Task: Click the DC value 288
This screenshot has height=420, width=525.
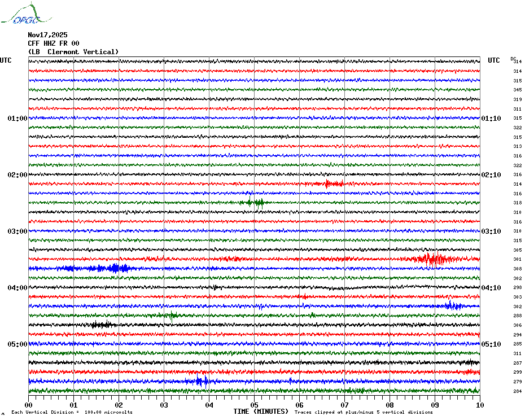Action: click(518, 316)
